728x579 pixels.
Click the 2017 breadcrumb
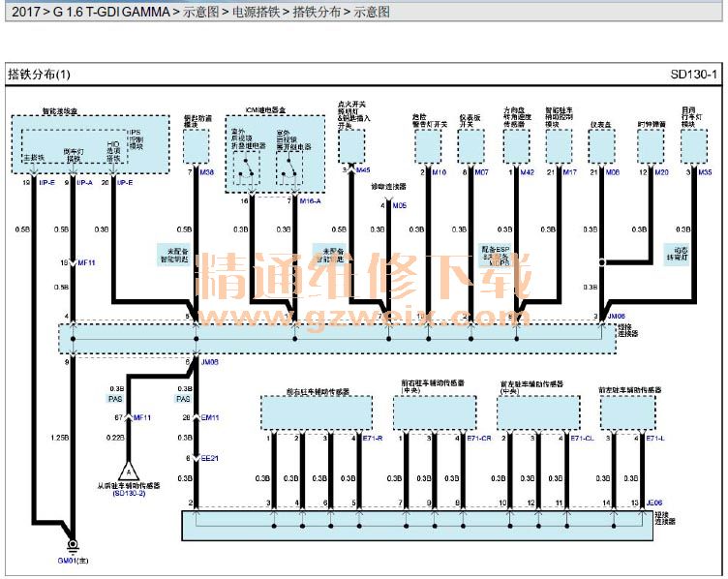pos(25,12)
